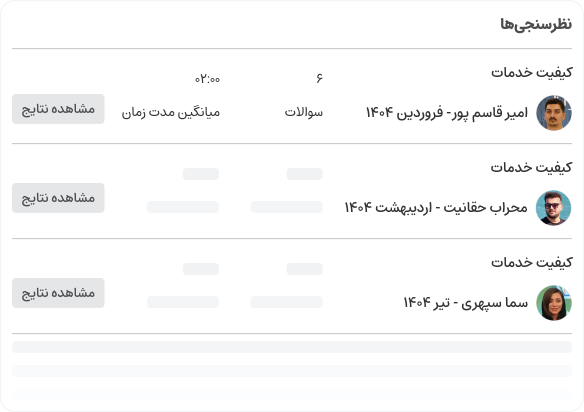Click loading placeholder under Mehrab's questions count

click(286, 207)
